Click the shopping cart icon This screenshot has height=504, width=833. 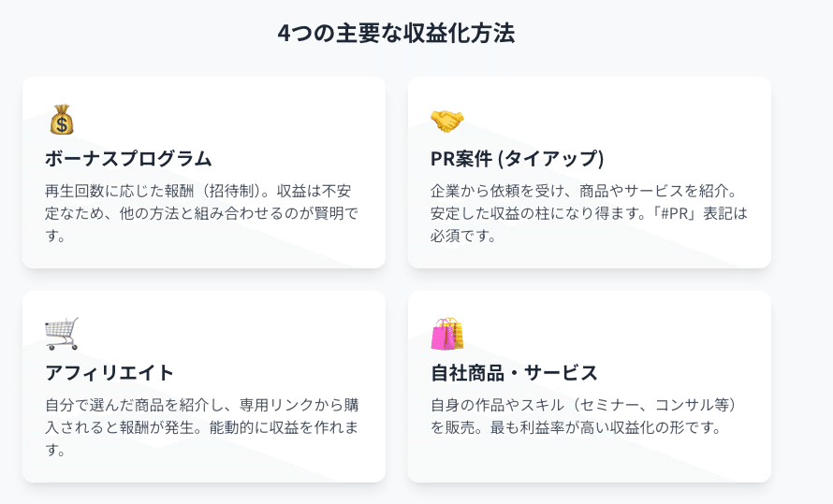pyautogui.click(x=62, y=333)
